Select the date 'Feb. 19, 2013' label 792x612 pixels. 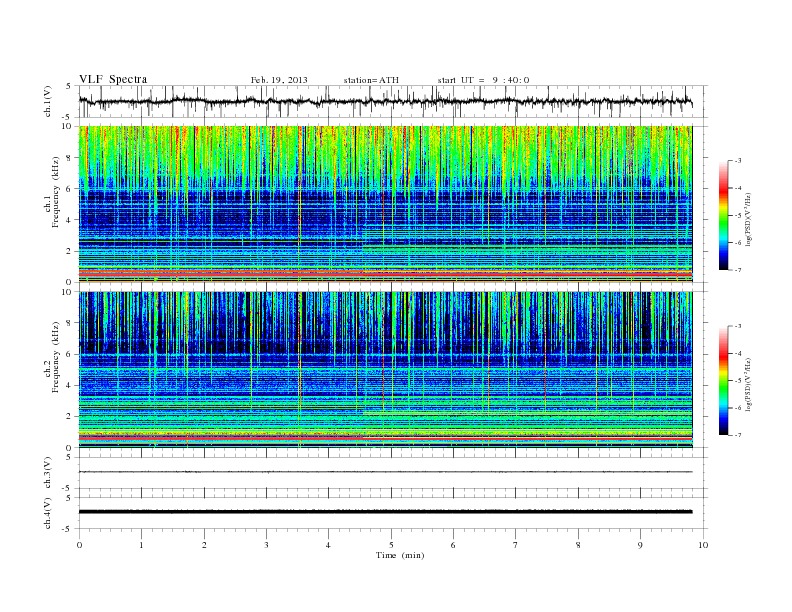[279, 80]
